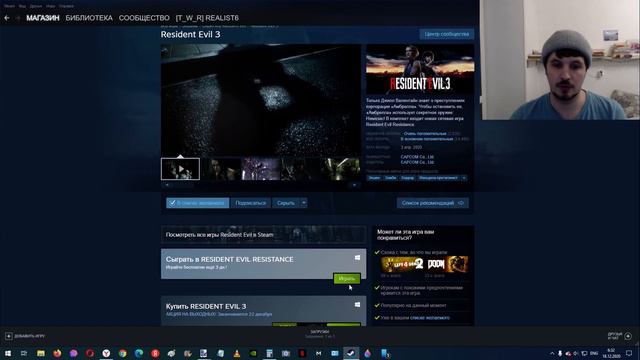Open the dropdown arrow beside Скрыть
The height and width of the screenshot is (360, 640).
(304, 203)
